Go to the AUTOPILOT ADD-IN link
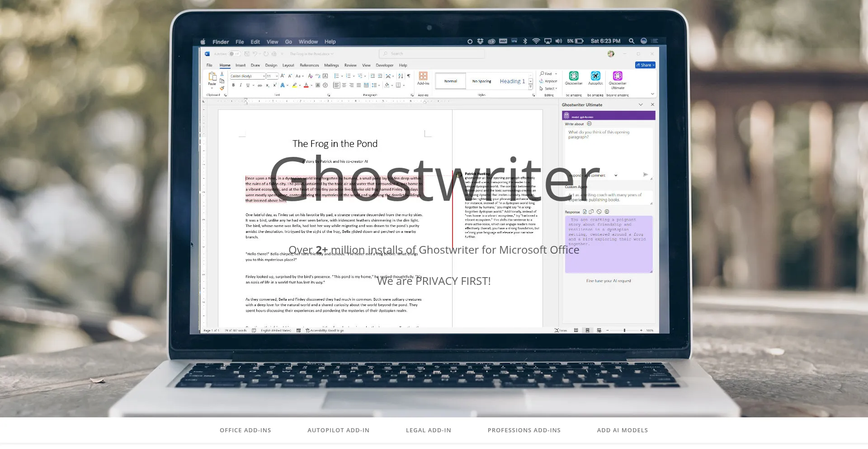Viewport: 868px width, 449px height. tap(338, 430)
